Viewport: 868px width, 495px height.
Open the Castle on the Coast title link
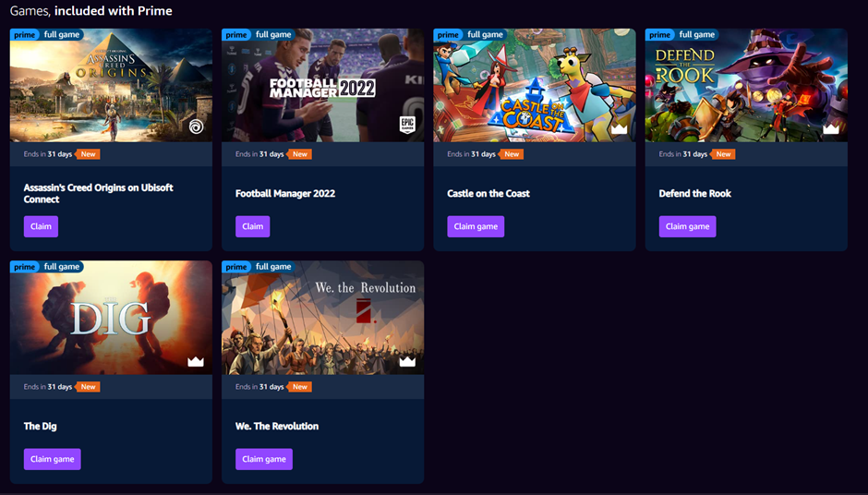pos(488,193)
